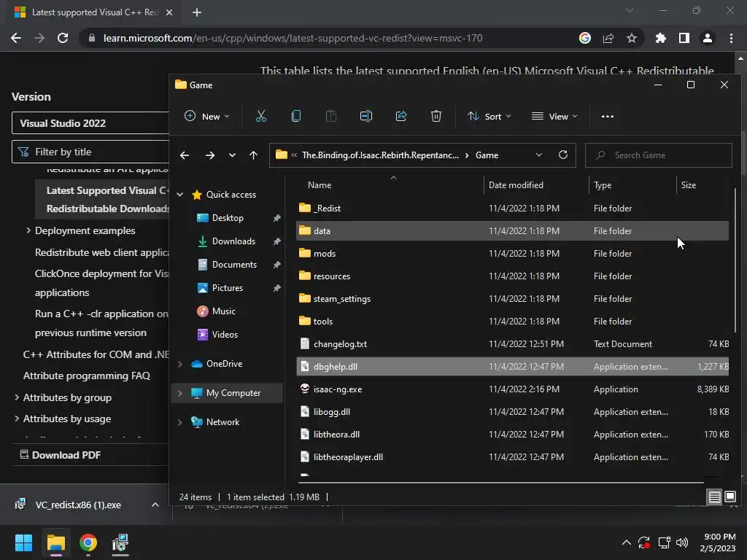Select Pictures in navigation pane
The width and height of the screenshot is (747, 560).
228,287
